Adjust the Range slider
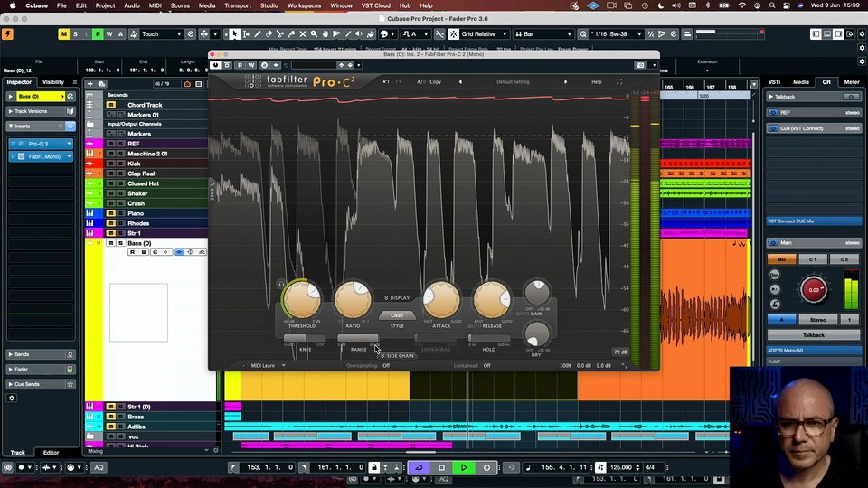868x488 pixels. point(358,338)
